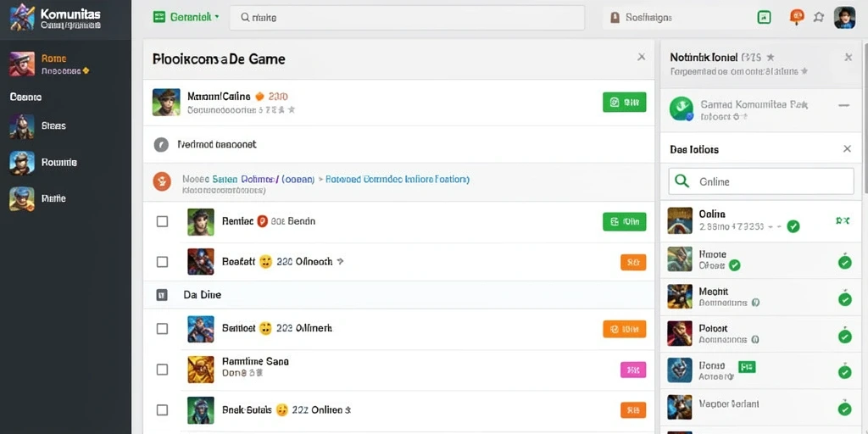The image size is (868, 434).
Task: Tick the checkbox beside the Rentlec row
Action: [162, 221]
